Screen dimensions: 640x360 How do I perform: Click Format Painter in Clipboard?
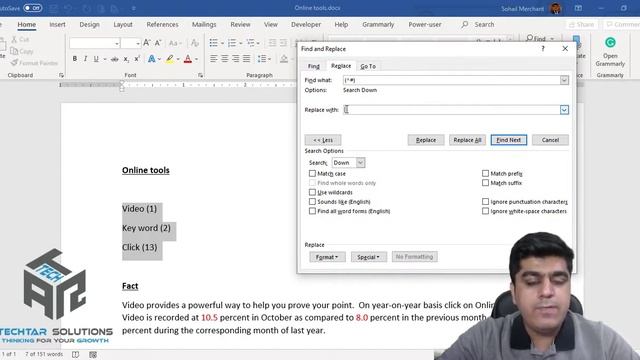tap(34, 63)
